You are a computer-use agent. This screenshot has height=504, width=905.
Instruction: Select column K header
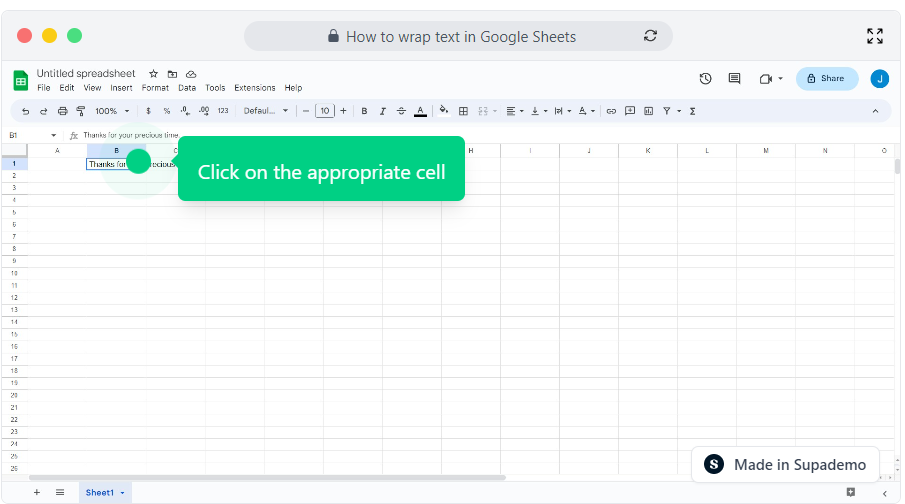coord(648,151)
